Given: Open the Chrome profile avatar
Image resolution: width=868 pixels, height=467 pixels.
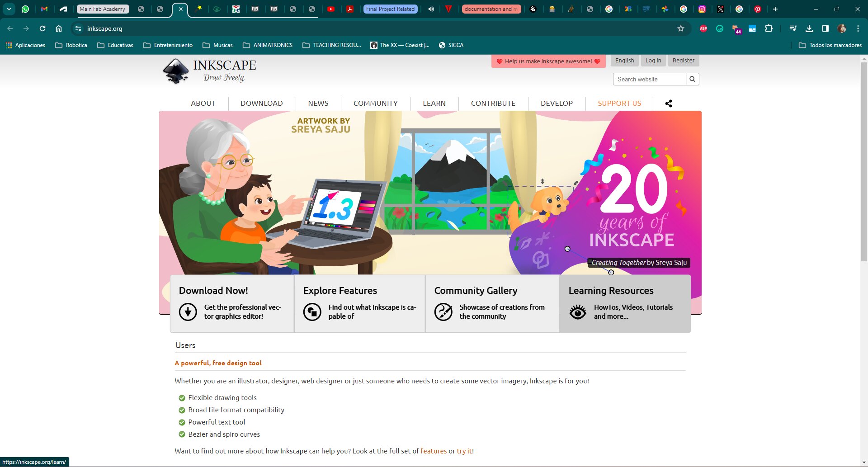Looking at the screenshot, I should coord(842,28).
